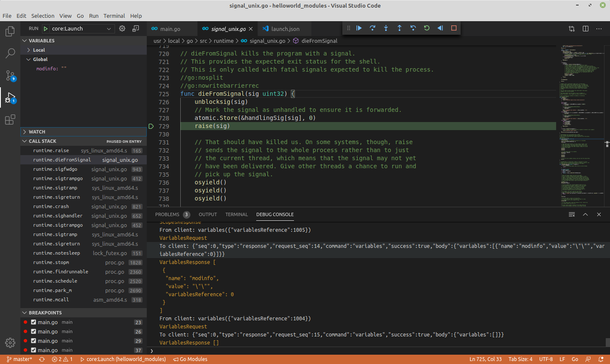This screenshot has height=364, width=610.
Task: Collapse the Variables section
Action: coord(84,41)
